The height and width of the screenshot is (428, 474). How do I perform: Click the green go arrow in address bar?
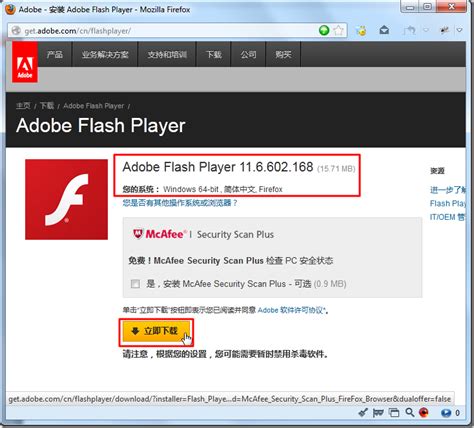pyautogui.click(x=324, y=30)
